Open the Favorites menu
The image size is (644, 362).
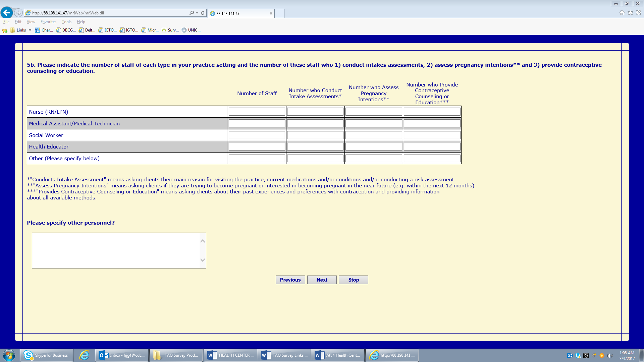click(x=48, y=22)
